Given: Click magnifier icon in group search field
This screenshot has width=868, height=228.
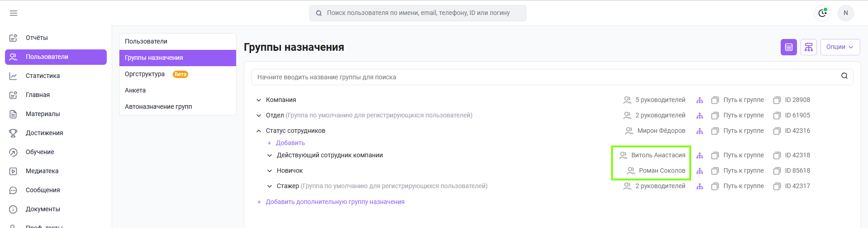Looking at the screenshot, I should [844, 76].
